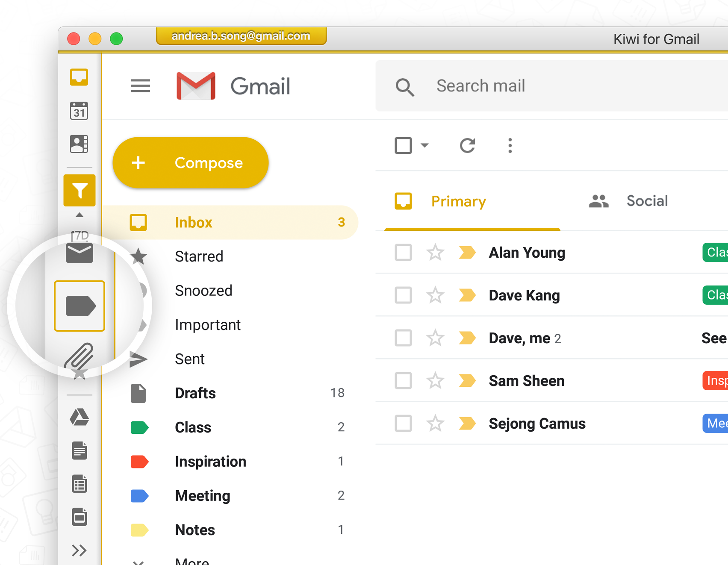The height and width of the screenshot is (565, 728).
Task: Open Google Sheets from the sidebar
Action: click(x=80, y=484)
